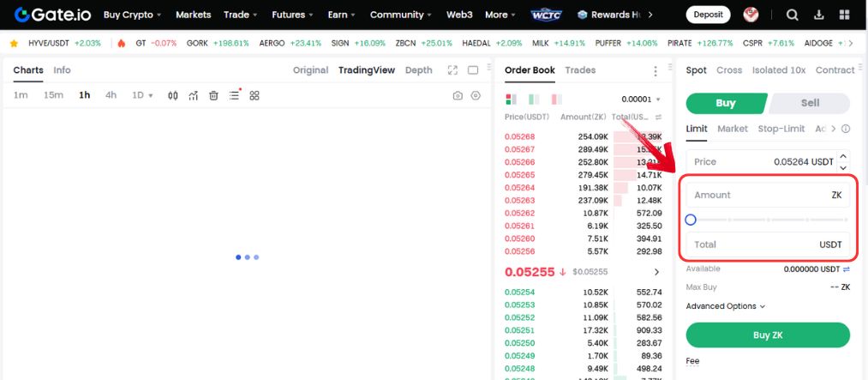Click the Deposit button
868x380 pixels.
pos(708,15)
